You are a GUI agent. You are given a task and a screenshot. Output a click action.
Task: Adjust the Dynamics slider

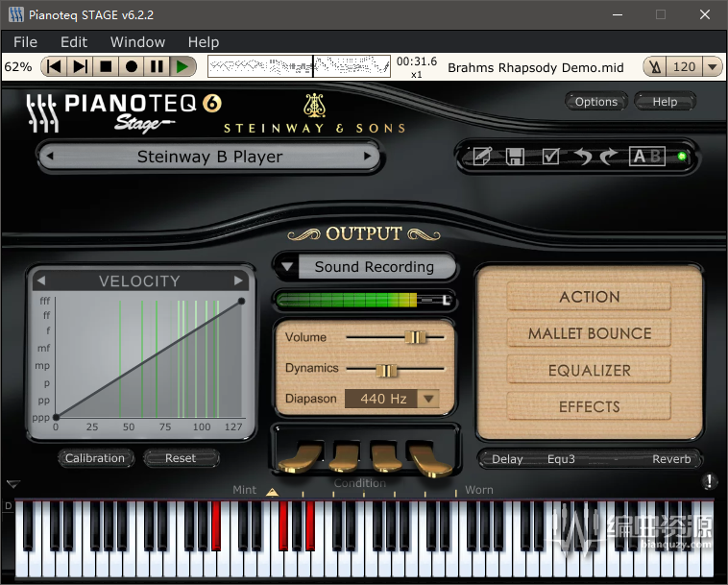pos(386,370)
